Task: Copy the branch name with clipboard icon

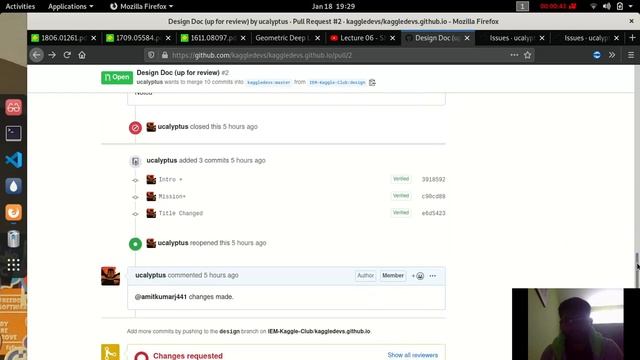Action: point(372,82)
